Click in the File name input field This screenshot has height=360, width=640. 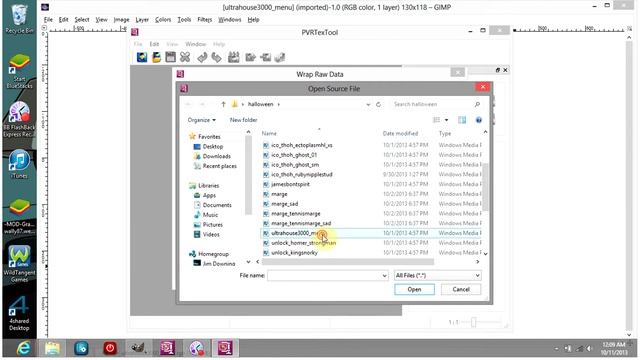[324, 276]
